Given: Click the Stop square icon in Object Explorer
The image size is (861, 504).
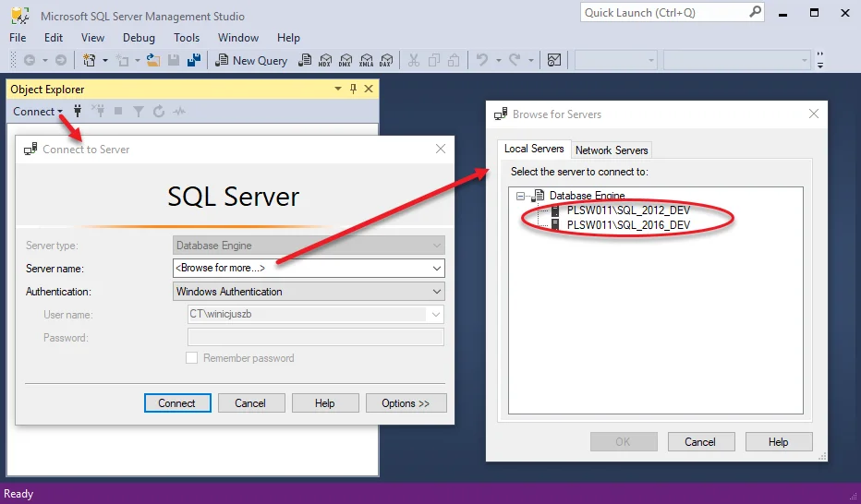Looking at the screenshot, I should (x=118, y=112).
